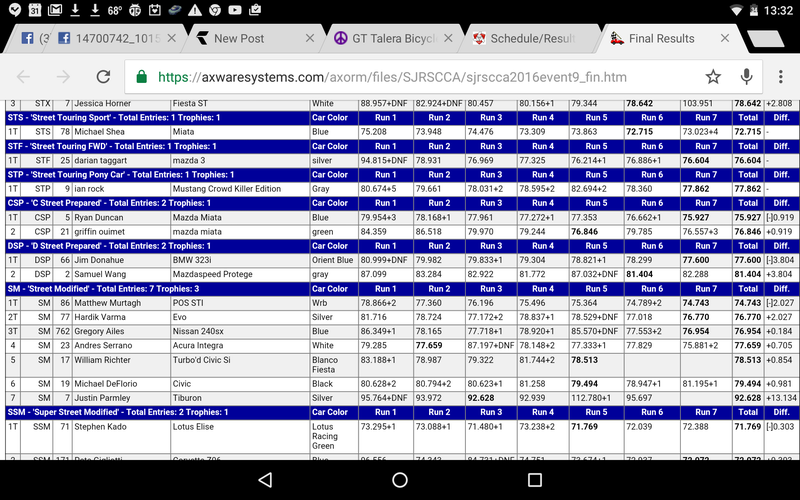This screenshot has width=800, height=500.
Task: View the green lock site security info
Action: [142, 77]
